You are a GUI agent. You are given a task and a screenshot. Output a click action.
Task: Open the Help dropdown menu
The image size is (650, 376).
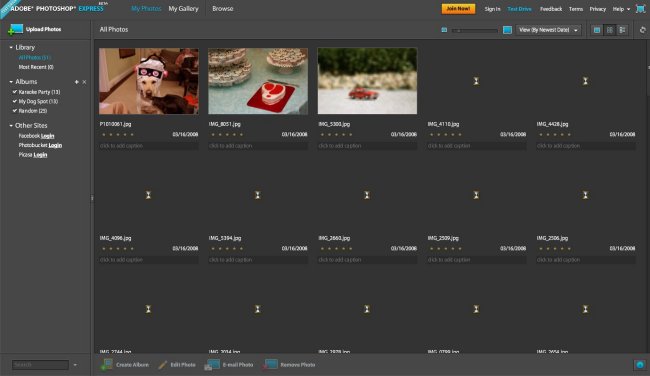pyautogui.click(x=621, y=9)
